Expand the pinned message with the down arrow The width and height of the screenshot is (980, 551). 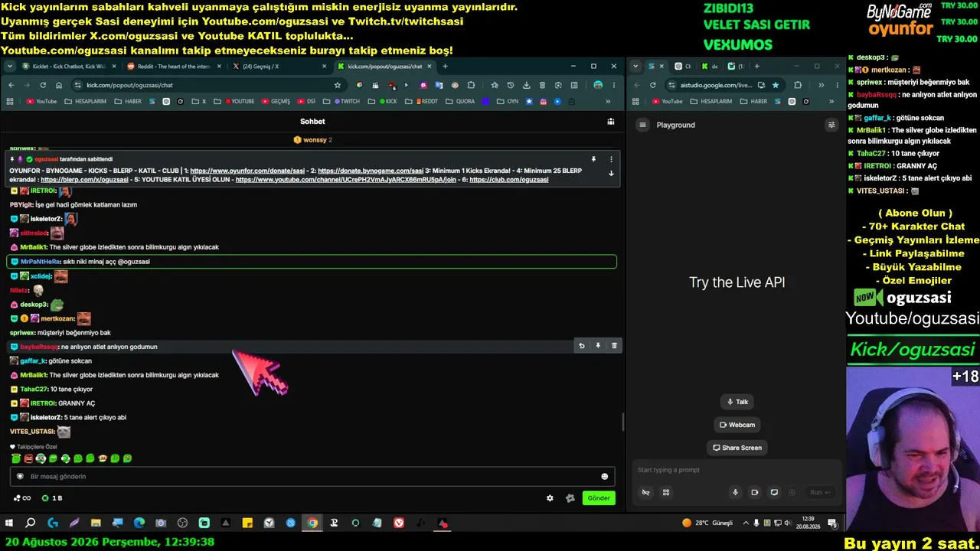coord(611,173)
